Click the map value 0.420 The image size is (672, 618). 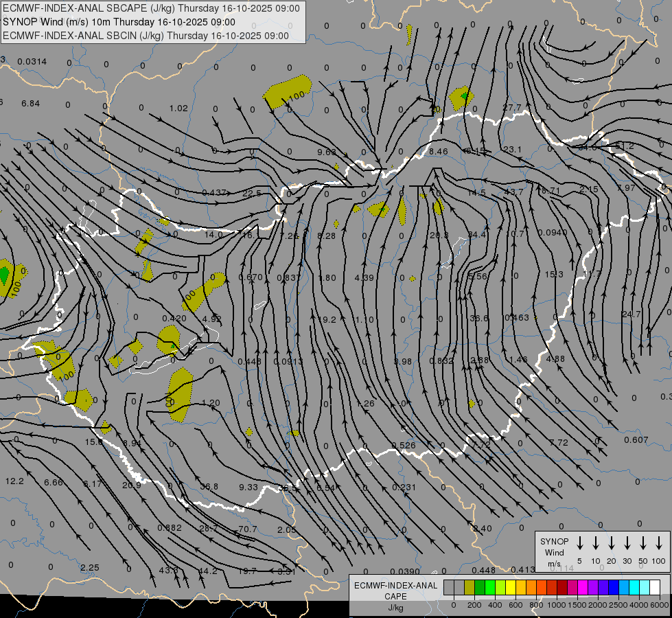click(x=174, y=318)
